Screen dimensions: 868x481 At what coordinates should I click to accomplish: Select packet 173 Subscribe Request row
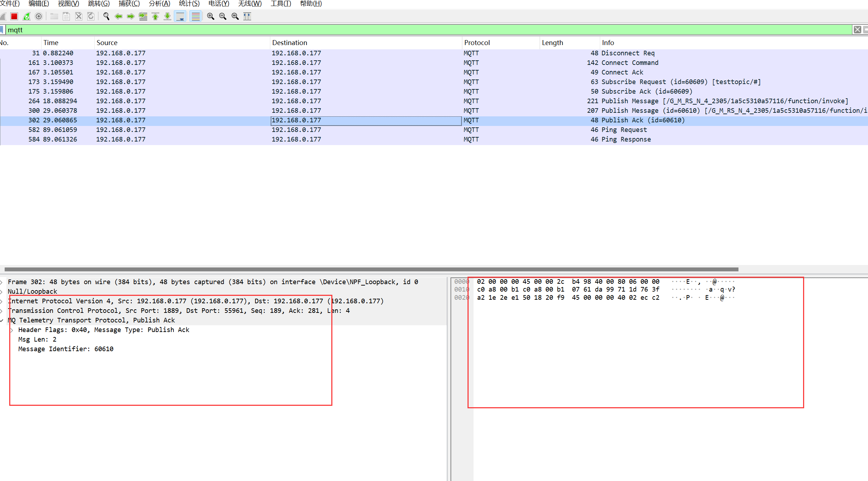pyautogui.click(x=434, y=82)
